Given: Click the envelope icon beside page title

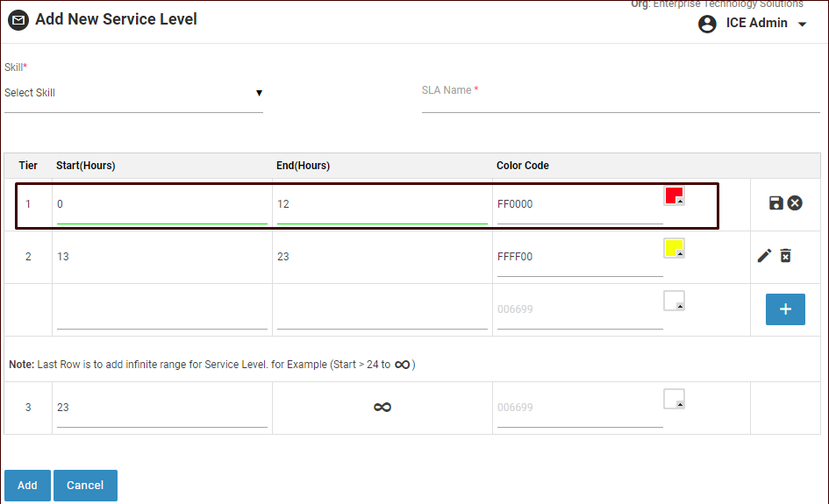Looking at the screenshot, I should click(x=18, y=20).
